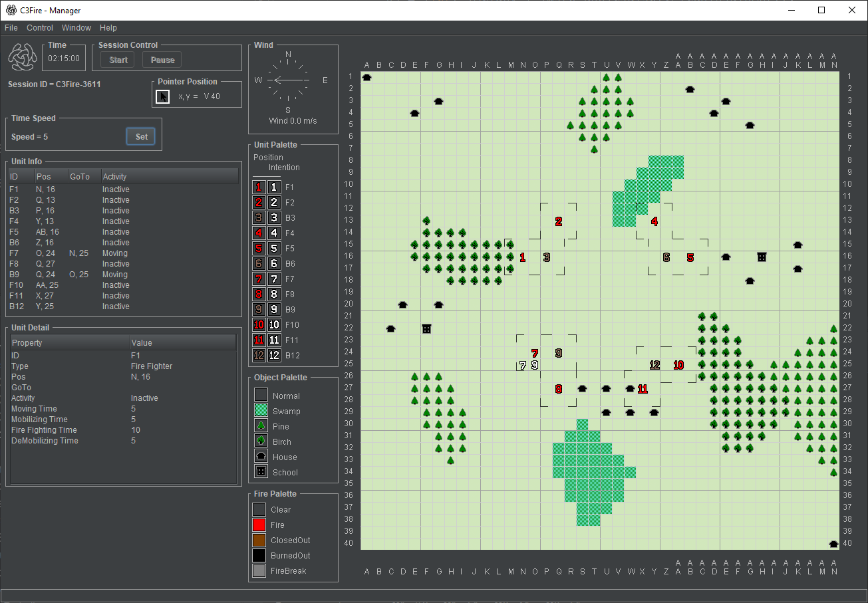868x603 pixels.
Task: Choose the ClosedOut brown swatch
Action: tap(259, 540)
